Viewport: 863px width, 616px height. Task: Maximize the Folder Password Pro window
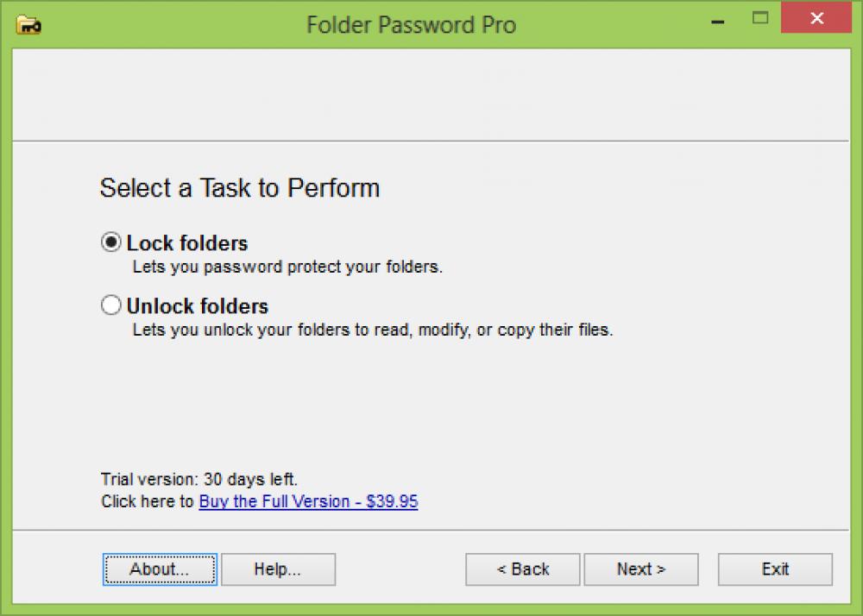coord(760,17)
